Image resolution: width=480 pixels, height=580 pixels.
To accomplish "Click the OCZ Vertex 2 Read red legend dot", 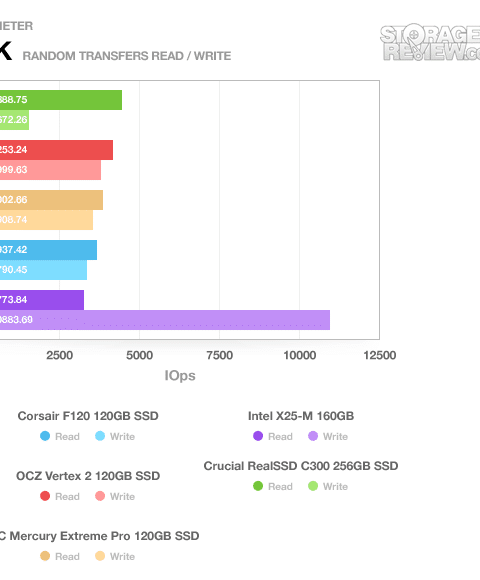I will coord(45,496).
